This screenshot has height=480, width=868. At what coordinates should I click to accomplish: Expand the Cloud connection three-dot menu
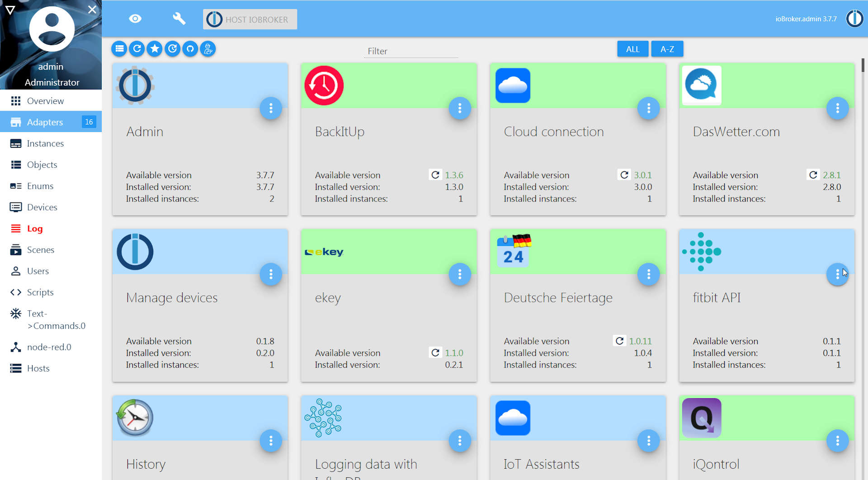click(x=648, y=108)
